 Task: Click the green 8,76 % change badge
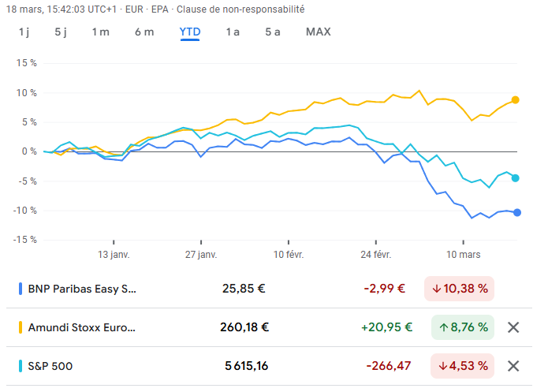[463, 327]
